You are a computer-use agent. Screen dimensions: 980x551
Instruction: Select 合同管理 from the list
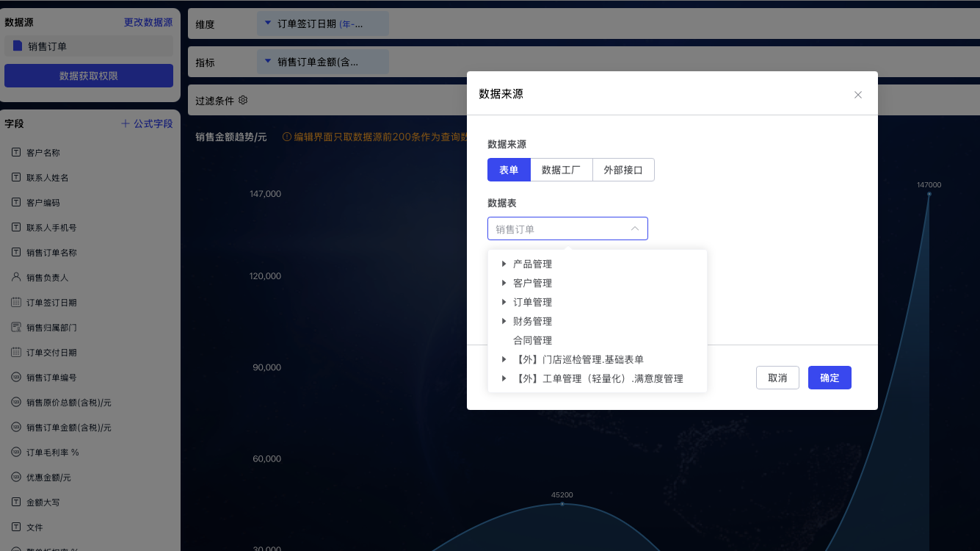click(x=532, y=340)
